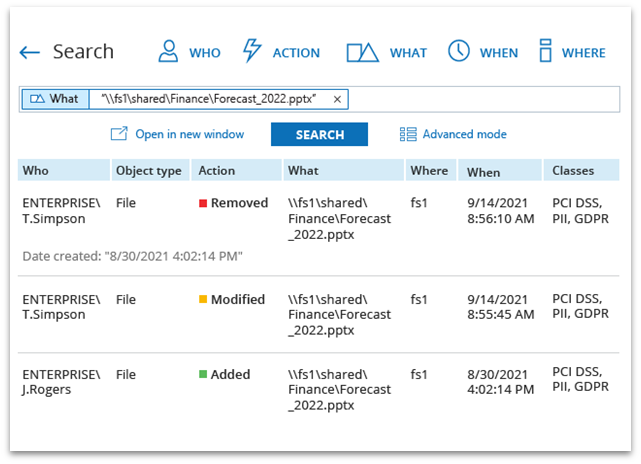Click the Open in new window icon

(x=119, y=134)
